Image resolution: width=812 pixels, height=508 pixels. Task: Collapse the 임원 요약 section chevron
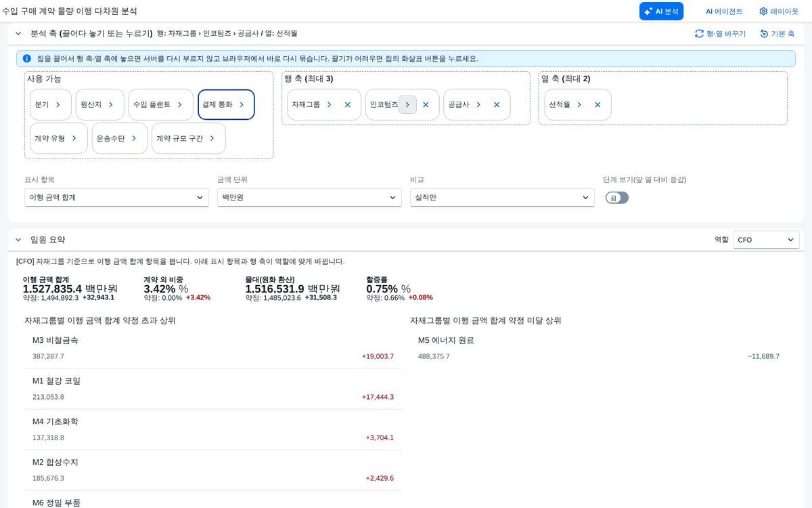coord(18,240)
